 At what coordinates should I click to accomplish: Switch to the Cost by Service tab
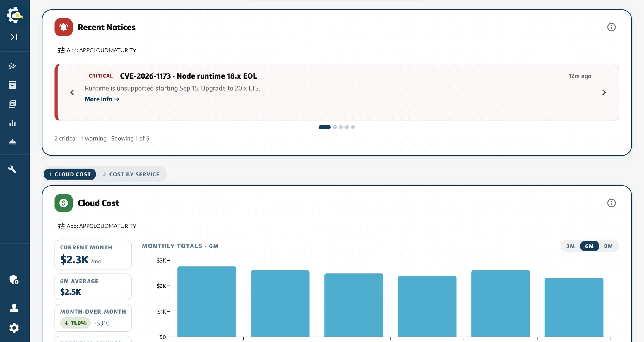pos(131,174)
